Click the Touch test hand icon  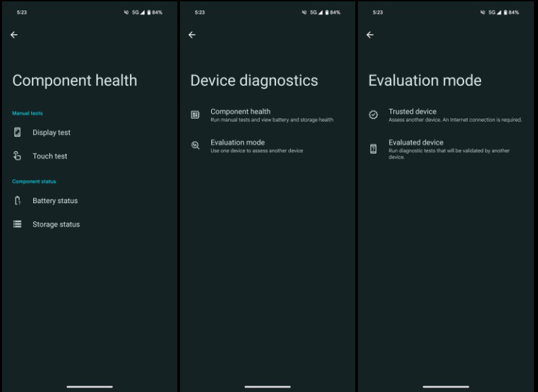pos(18,156)
